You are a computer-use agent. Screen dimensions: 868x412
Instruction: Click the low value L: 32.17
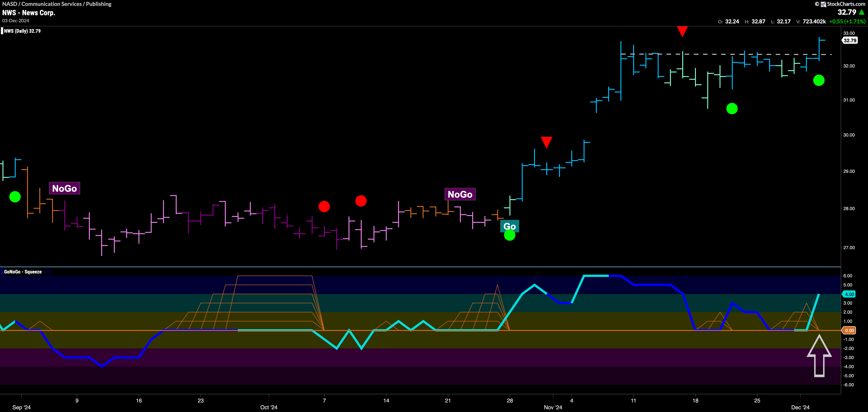781,22
